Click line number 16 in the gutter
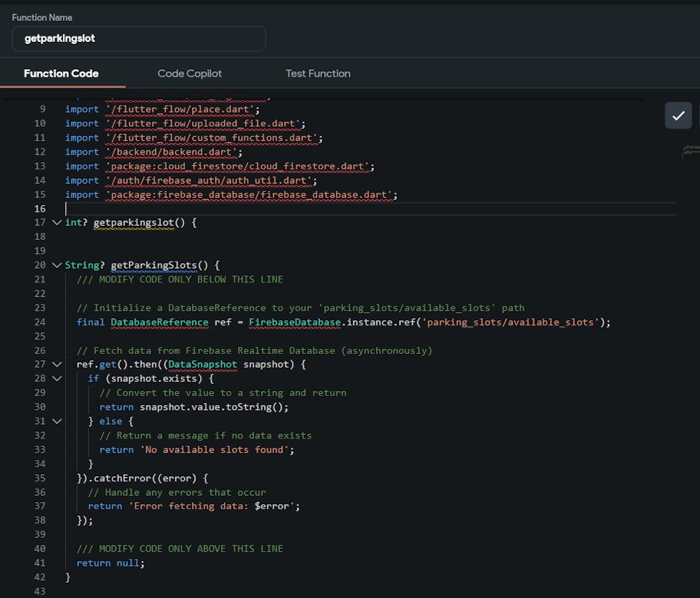Image resolution: width=700 pixels, height=598 pixels. click(39, 208)
